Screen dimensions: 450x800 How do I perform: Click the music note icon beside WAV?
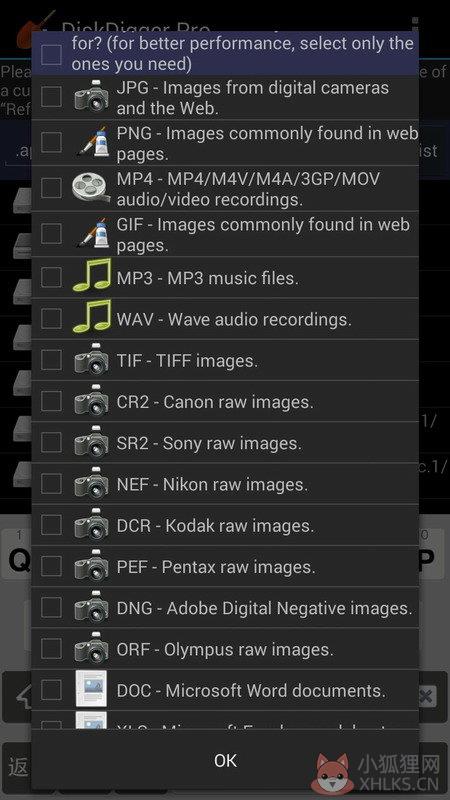tap(92, 317)
